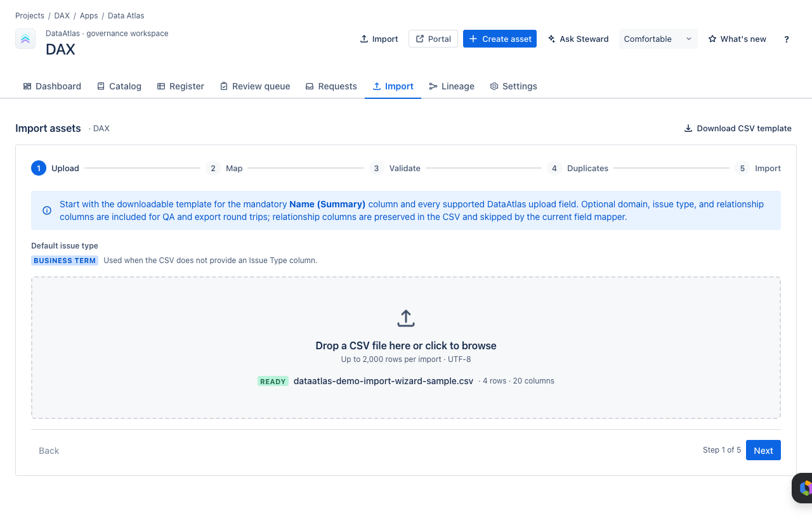
Task: Go to the Settings tab
Action: [513, 86]
